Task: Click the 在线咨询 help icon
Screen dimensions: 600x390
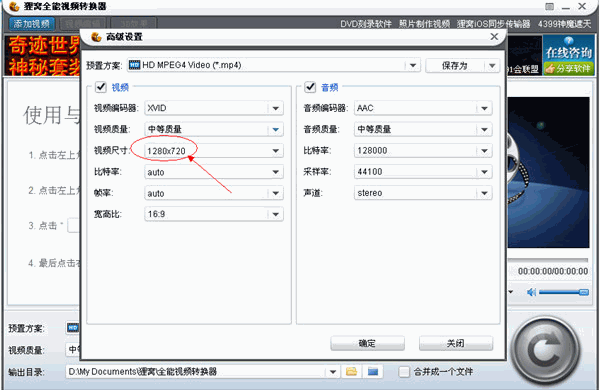Action: 569,49
